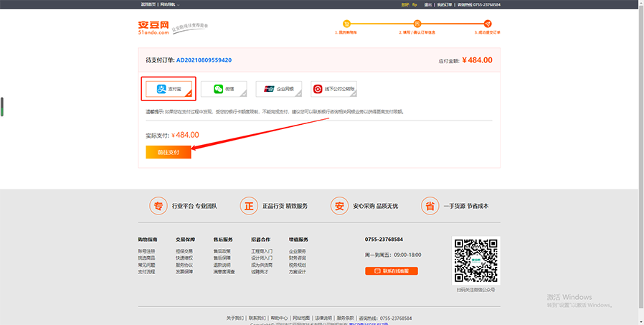The height and width of the screenshot is (325, 644).
Task: Click 返回首页 in the top bar
Action: 148,4
